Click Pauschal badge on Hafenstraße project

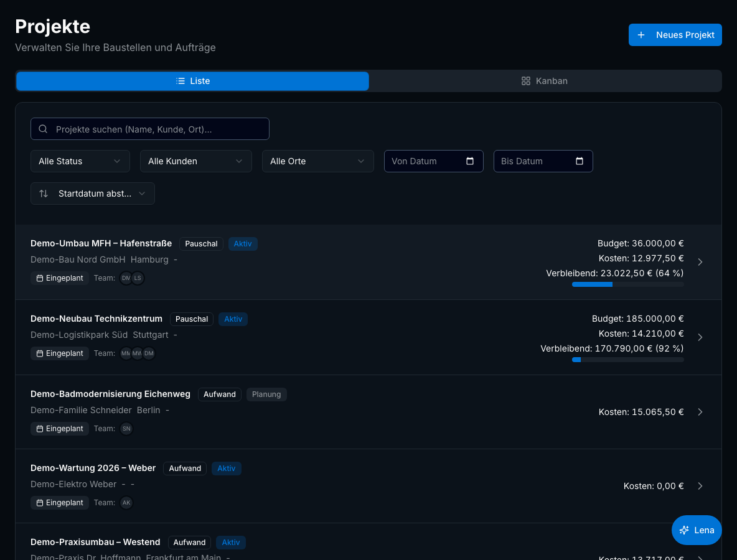[201, 244]
